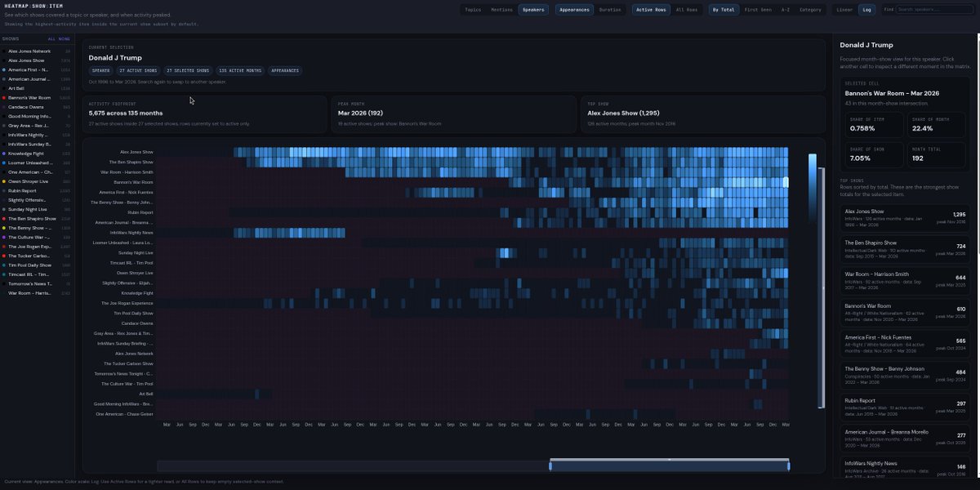Grab the left handle of timeline range slider
The height and width of the screenshot is (490, 980).
pos(550,465)
